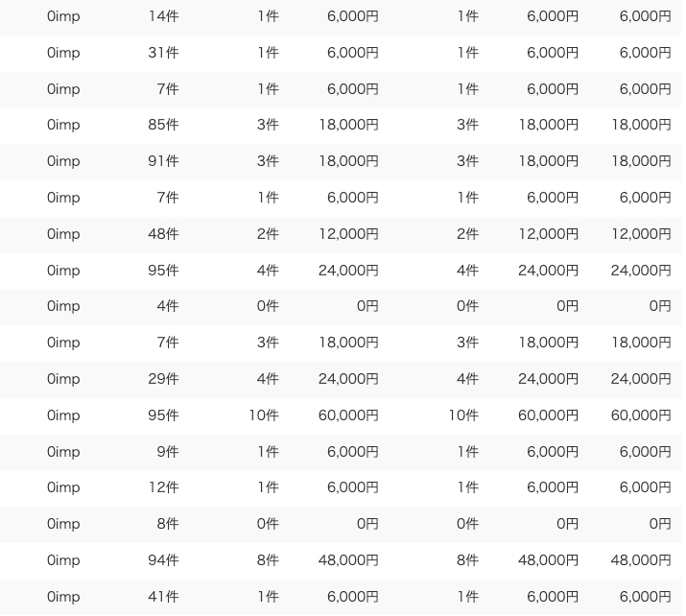Click the 85件 cell
Image resolution: width=686 pixels, height=616 pixels.
point(163,125)
